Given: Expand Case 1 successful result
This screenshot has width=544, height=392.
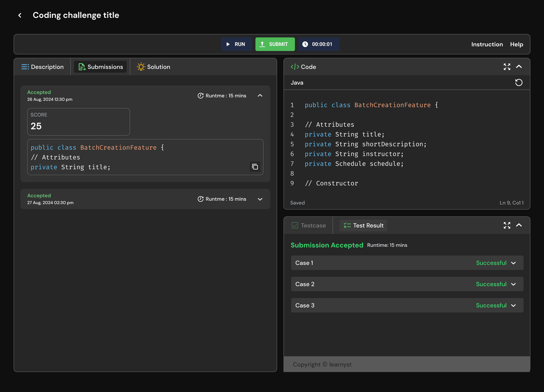Looking at the screenshot, I should tap(514, 263).
